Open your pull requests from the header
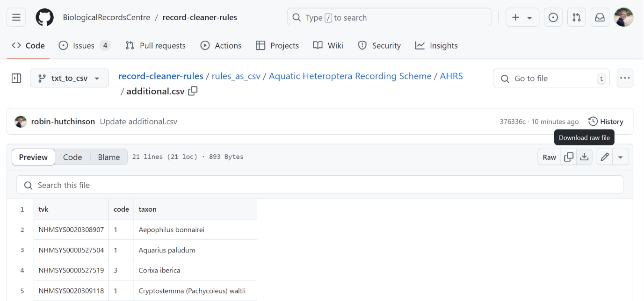Viewport: 644px width, 301px height. [x=576, y=17]
